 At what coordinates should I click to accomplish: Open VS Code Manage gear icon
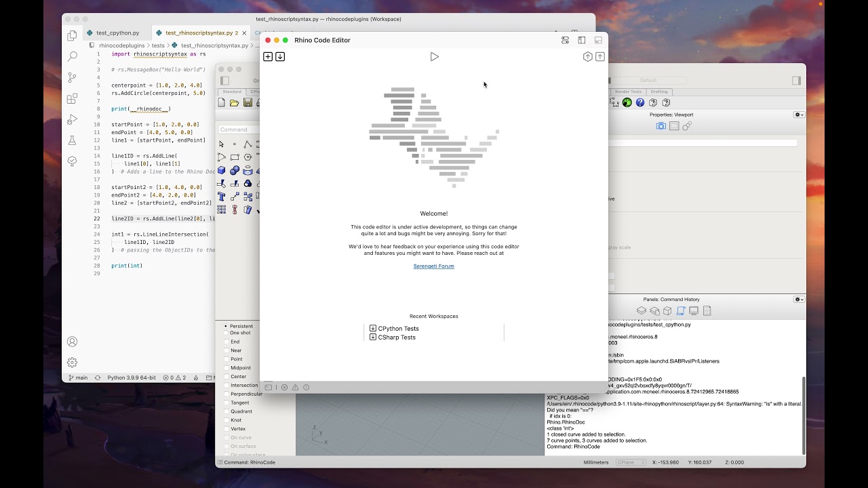[73, 363]
